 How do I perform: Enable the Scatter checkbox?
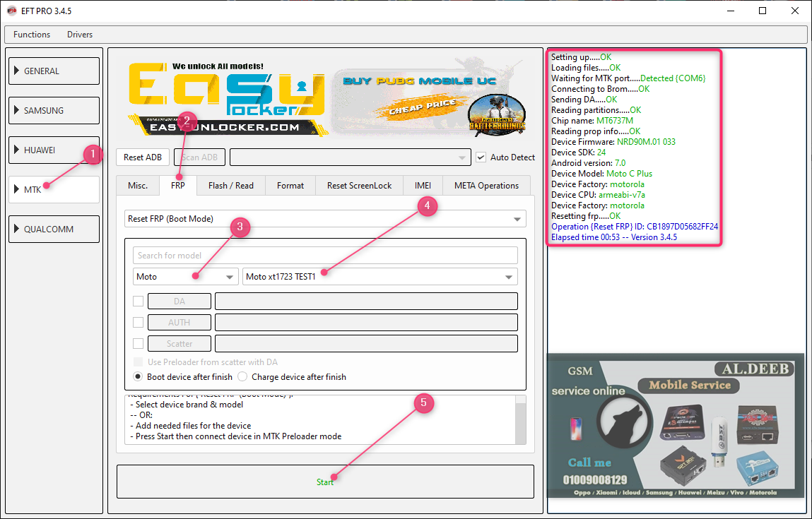[139, 344]
